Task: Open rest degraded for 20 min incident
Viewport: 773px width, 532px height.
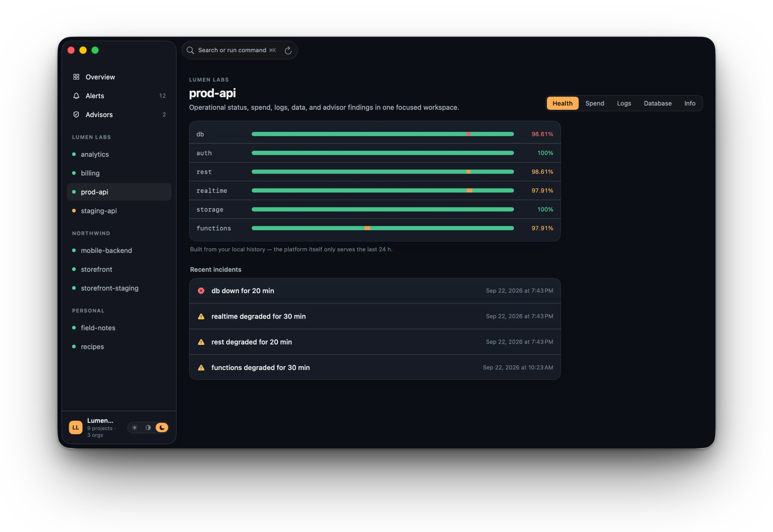Action: pyautogui.click(x=375, y=342)
